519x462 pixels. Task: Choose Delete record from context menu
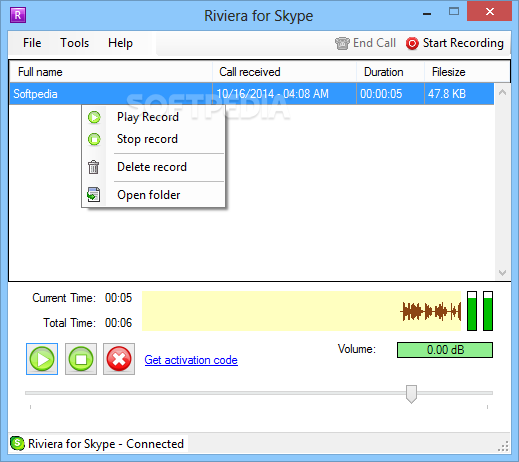(x=153, y=167)
